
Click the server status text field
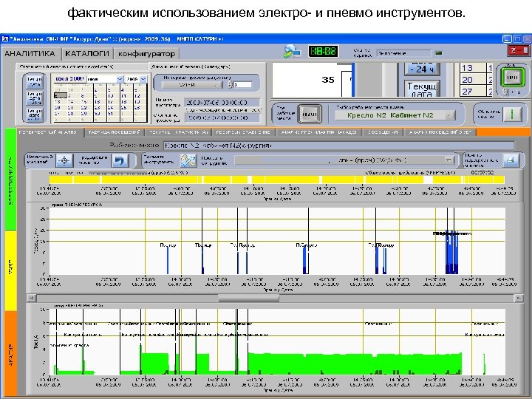pyautogui.click(x=403, y=53)
